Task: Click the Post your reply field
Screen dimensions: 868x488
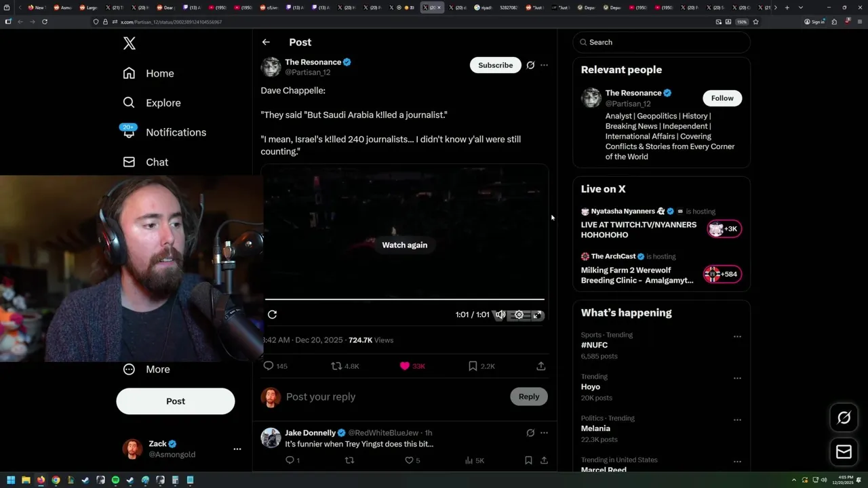Action: point(393,396)
